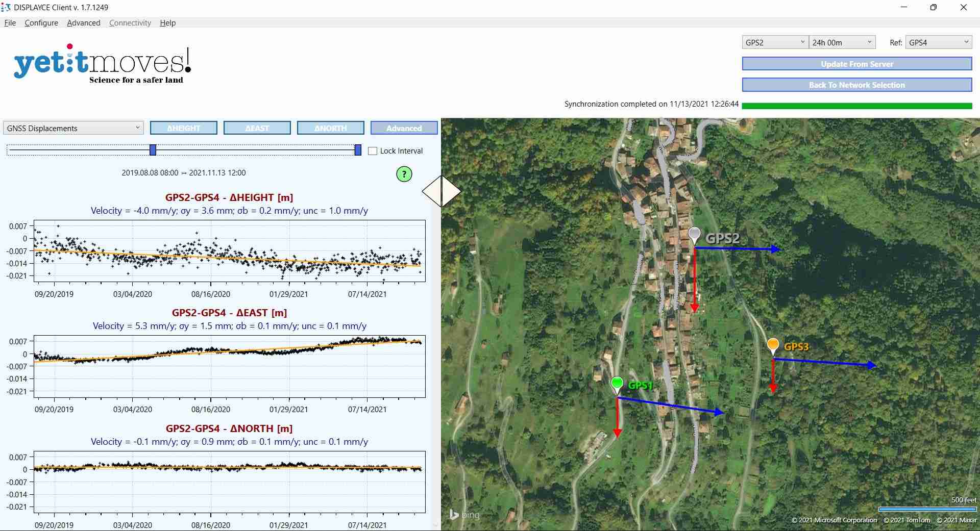Click the date range text 2019.08.08 to 2021.11.13
Viewport: 980px width, 531px height.
click(184, 173)
